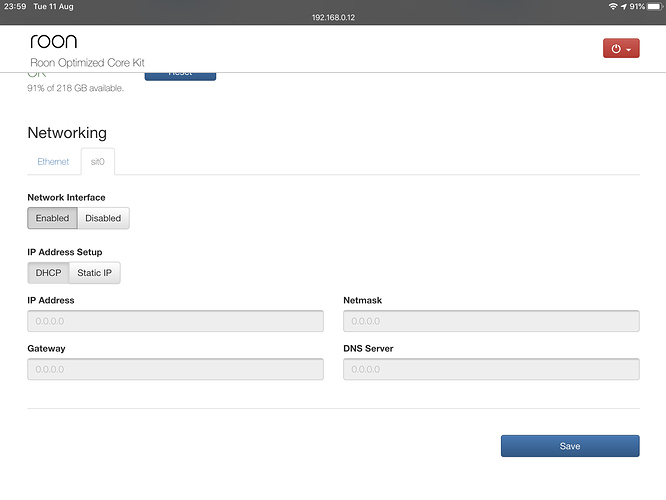Click the partially hidden Reset button
666x500 pixels.
click(x=180, y=76)
